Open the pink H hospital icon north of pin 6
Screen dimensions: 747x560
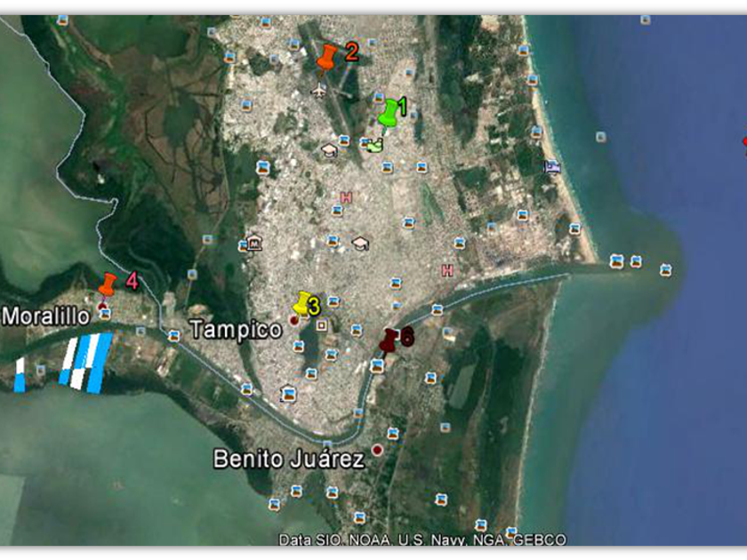coord(447,270)
